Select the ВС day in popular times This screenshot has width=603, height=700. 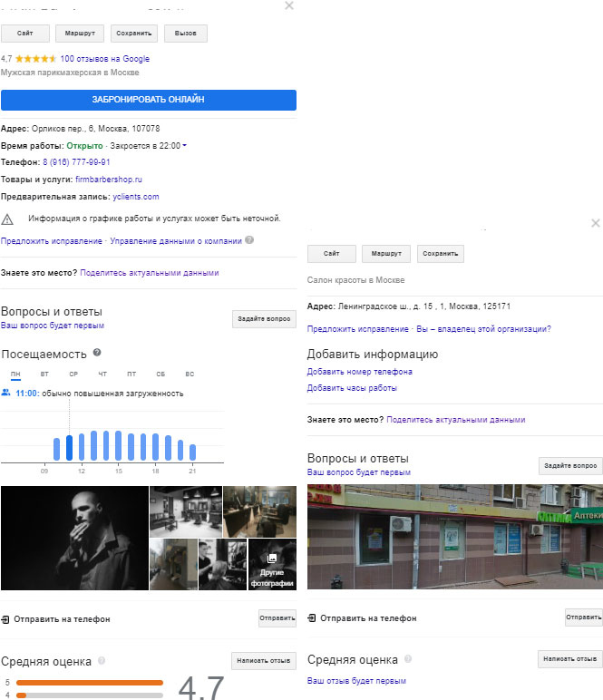tap(190, 374)
